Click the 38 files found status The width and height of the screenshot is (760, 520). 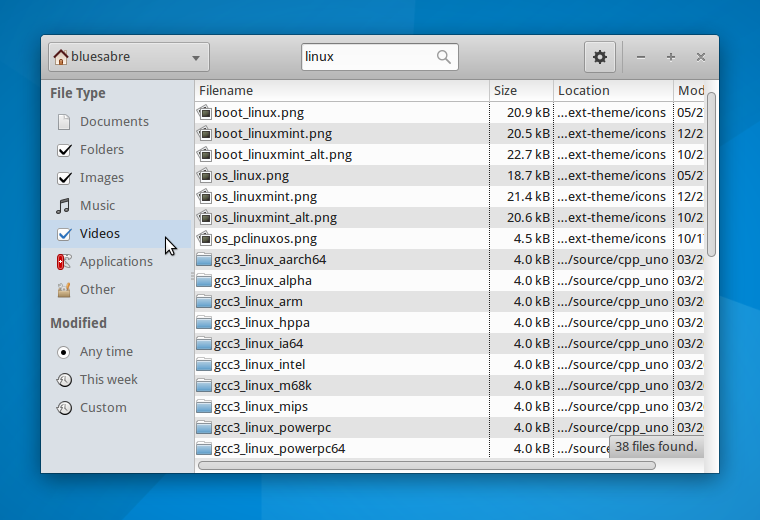656,446
